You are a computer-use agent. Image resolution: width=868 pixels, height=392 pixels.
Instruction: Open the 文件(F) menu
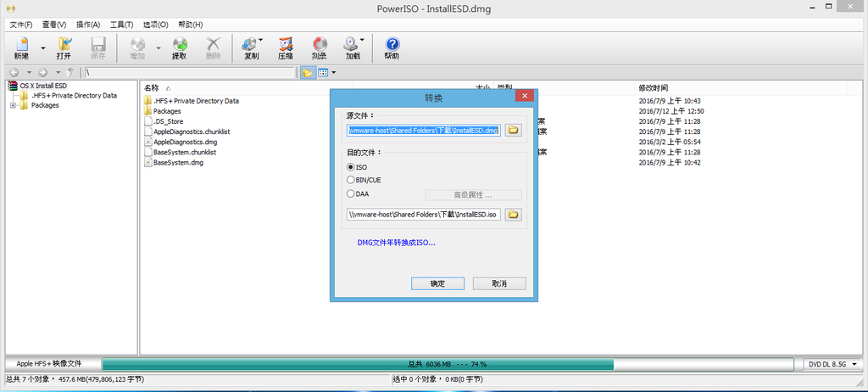pos(21,25)
